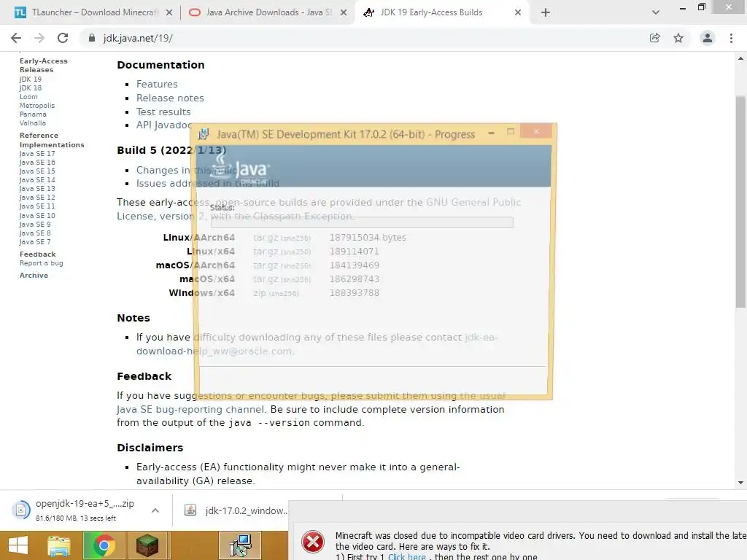Close the TLauncher tab

point(169,13)
